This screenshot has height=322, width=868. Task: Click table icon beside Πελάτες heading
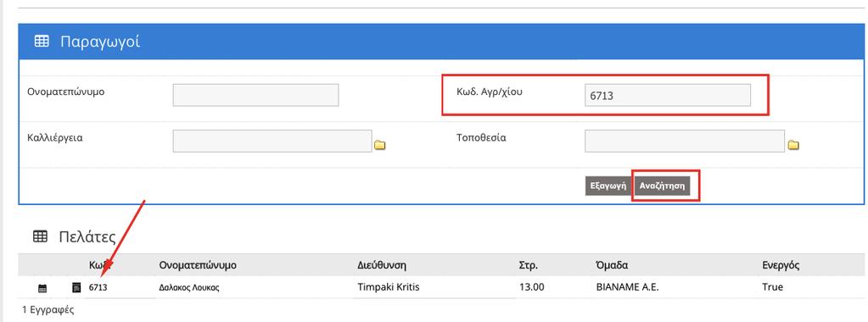click(x=40, y=236)
